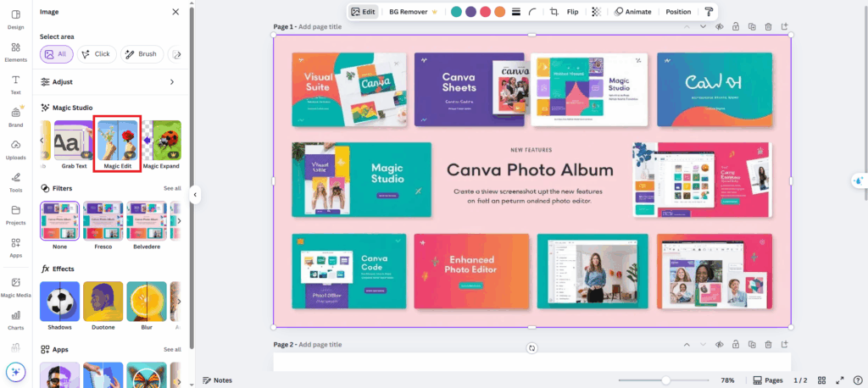Select the Crop tool

tap(554, 12)
